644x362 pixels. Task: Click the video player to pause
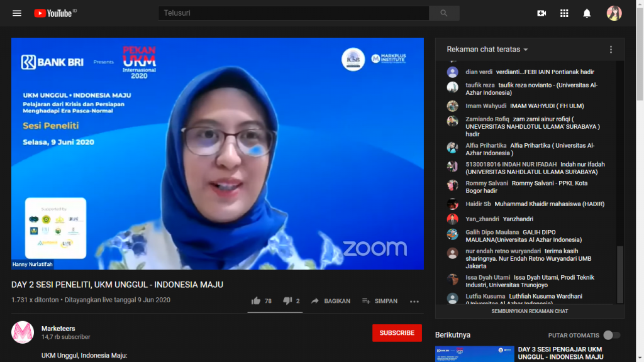pos(217,153)
